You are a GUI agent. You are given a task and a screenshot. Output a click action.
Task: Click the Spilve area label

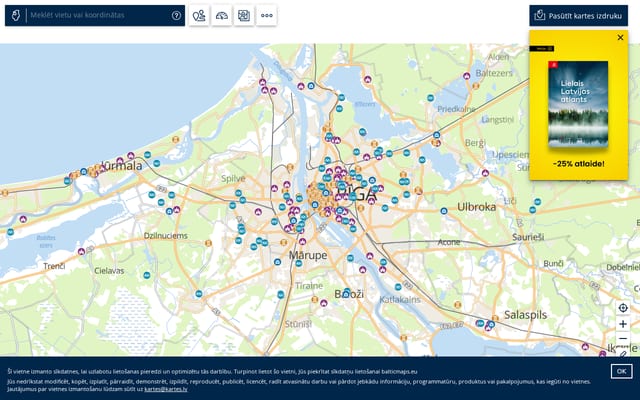click(x=233, y=178)
